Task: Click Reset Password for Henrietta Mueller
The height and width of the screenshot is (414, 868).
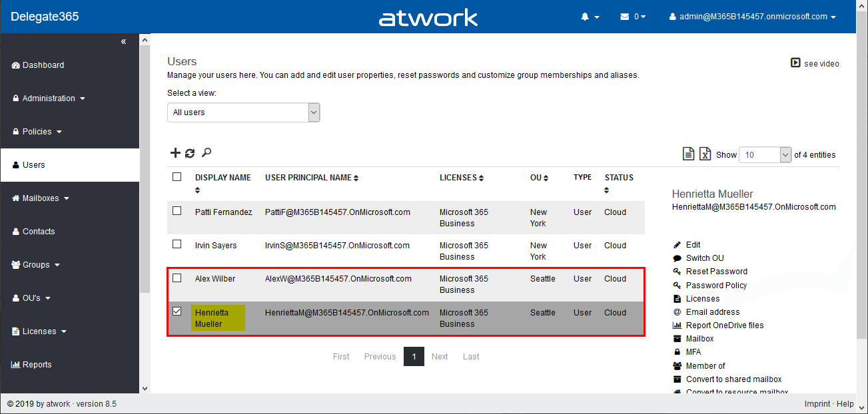Action: click(716, 272)
